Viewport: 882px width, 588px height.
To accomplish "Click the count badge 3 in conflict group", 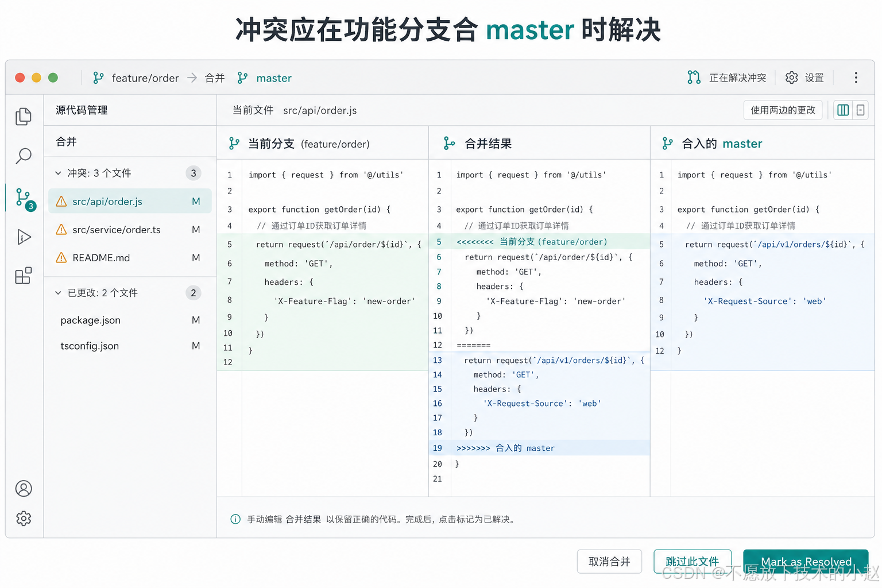I will tap(194, 173).
